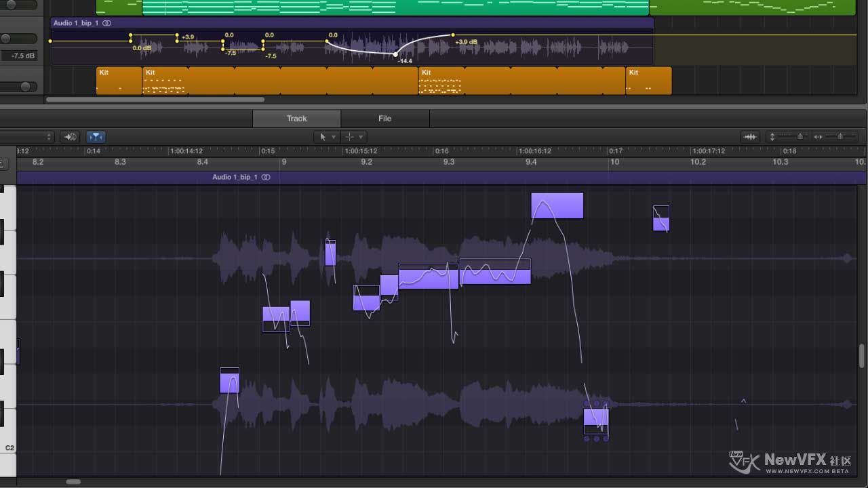Select the bright green MIDI region at top

[x=395, y=7]
